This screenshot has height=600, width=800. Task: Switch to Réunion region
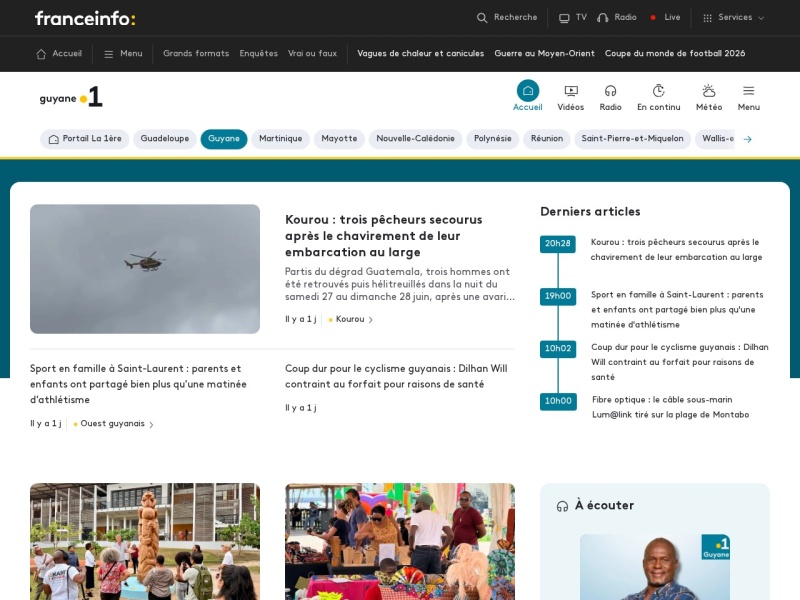click(x=547, y=139)
